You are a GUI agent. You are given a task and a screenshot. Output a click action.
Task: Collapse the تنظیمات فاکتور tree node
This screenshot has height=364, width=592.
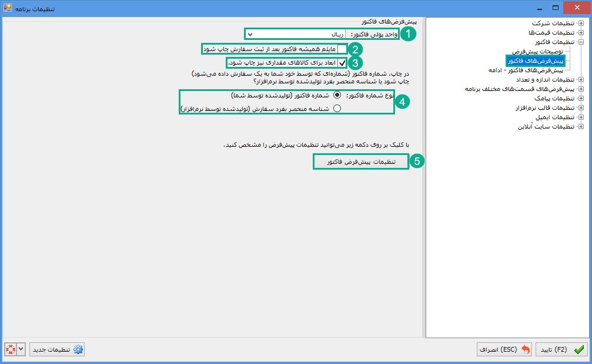[x=581, y=42]
